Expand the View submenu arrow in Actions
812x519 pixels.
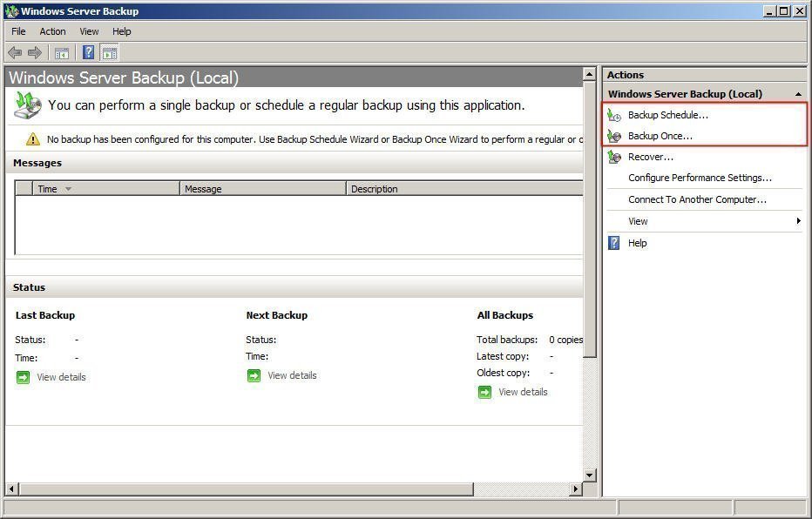[x=799, y=221]
